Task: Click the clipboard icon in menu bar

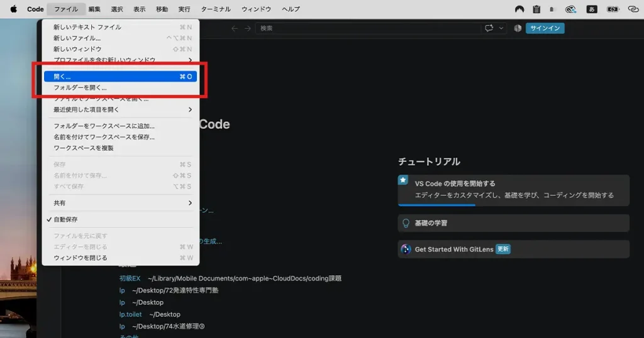Action: pos(536,9)
